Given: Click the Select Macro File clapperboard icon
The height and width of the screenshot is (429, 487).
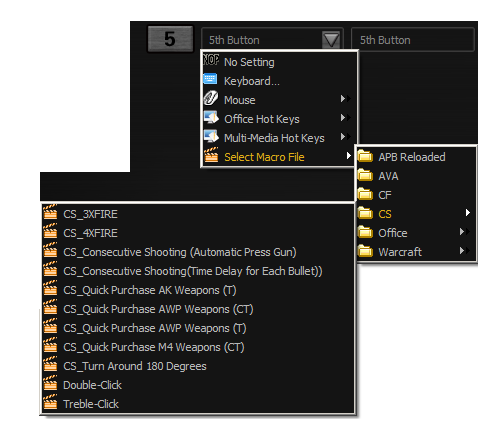Looking at the screenshot, I should pos(211,155).
